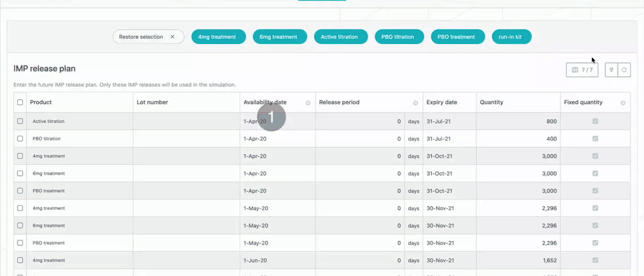Select the Active titration row checkbox
Screen dimensions: 644x276
20,121
